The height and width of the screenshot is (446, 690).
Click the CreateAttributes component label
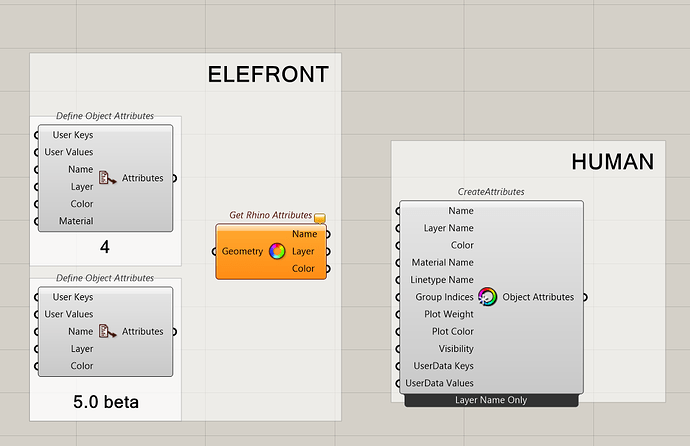[491, 192]
